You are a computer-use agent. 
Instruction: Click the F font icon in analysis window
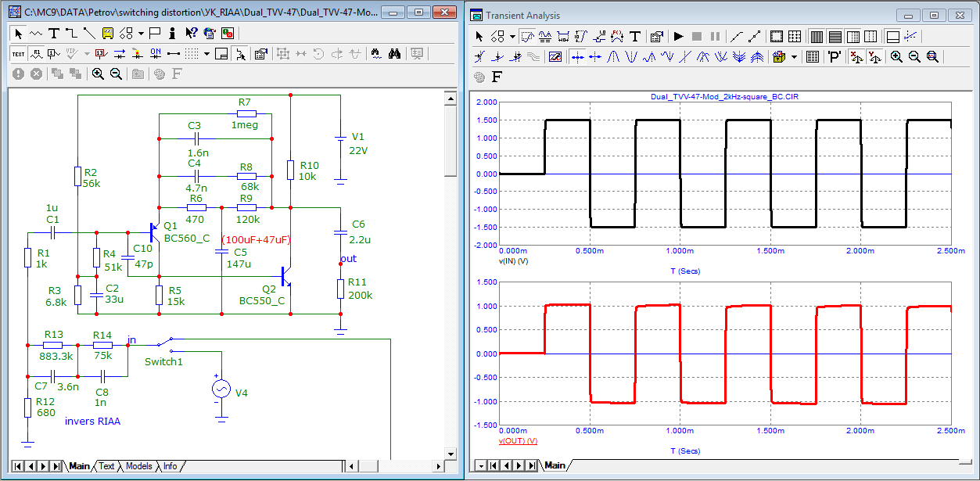(497, 77)
